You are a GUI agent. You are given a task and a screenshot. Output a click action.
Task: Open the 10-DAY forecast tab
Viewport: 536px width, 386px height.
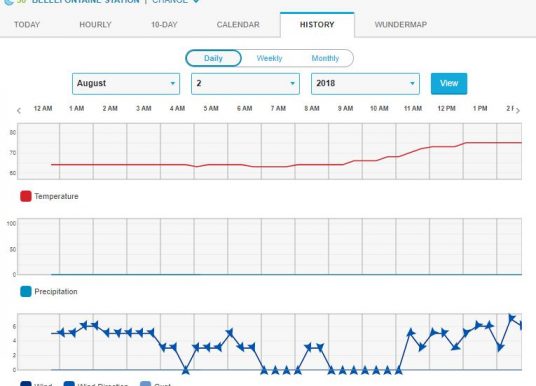164,25
